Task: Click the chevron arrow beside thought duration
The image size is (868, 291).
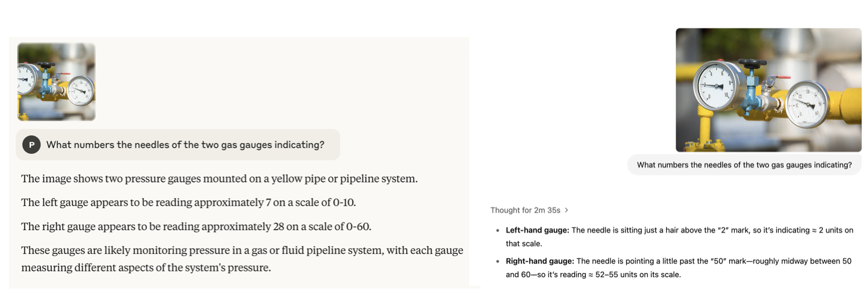Action: (566, 210)
